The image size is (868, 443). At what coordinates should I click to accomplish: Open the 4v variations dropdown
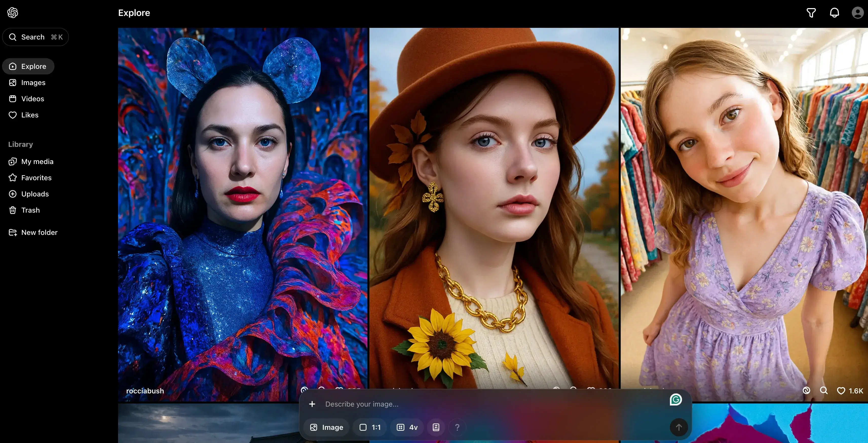pos(407,427)
